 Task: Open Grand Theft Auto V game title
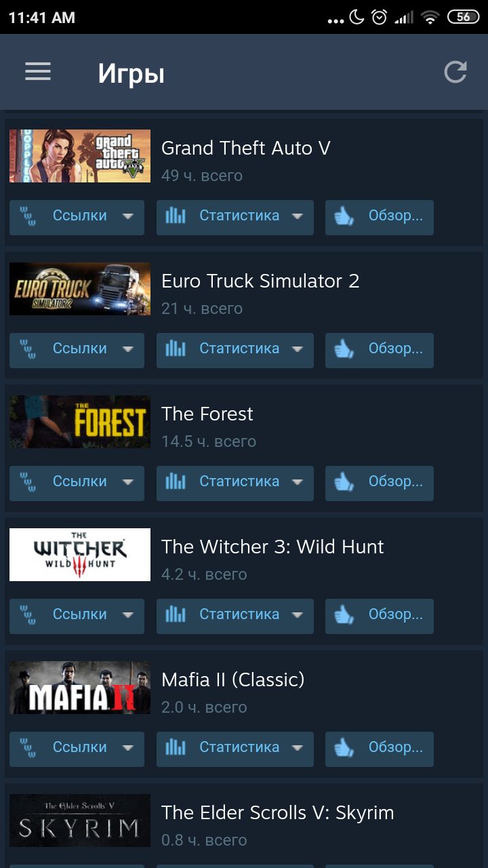point(246,148)
